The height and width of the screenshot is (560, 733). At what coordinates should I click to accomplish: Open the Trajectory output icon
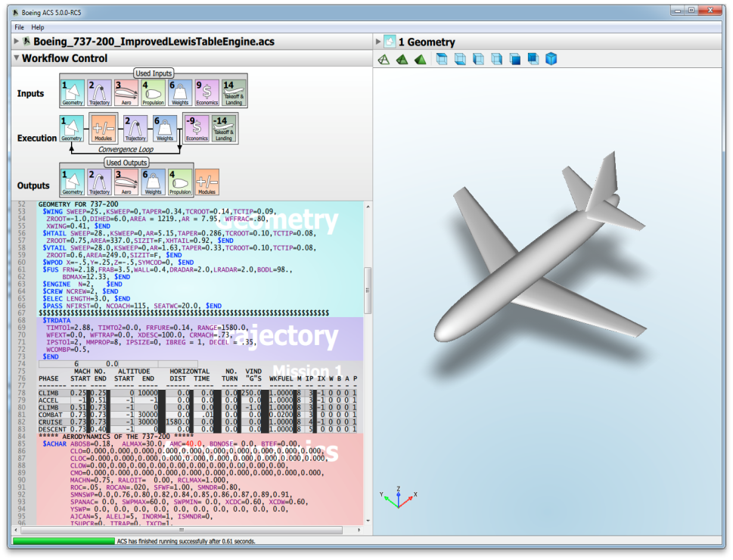tap(99, 182)
